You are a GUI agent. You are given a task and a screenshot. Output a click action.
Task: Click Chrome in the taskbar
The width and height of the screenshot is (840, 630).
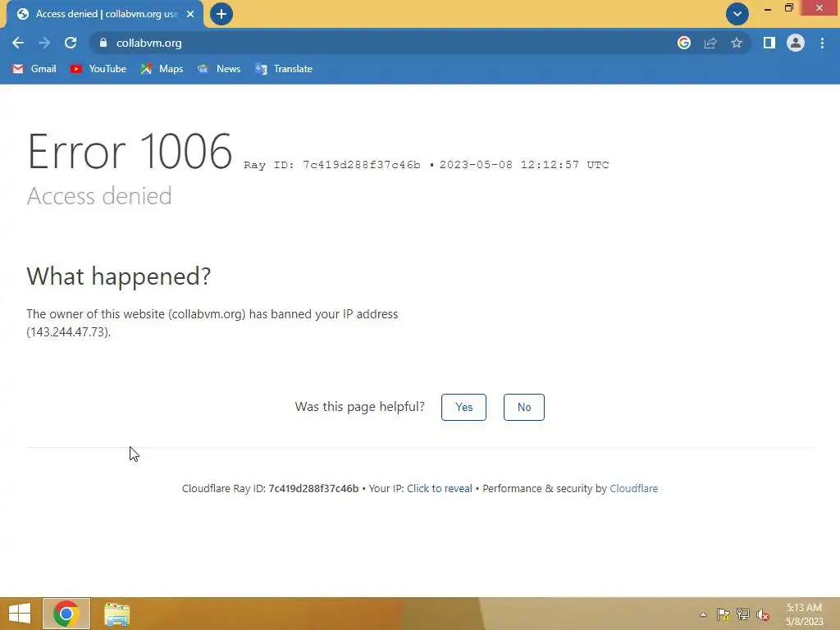(x=66, y=614)
